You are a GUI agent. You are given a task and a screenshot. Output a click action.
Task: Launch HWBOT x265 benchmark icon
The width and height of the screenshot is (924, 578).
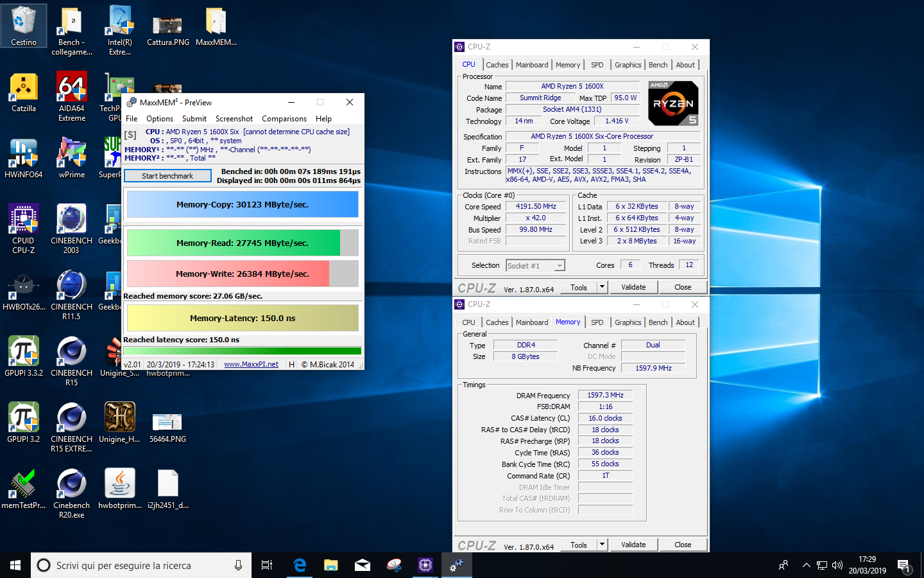pos(24,292)
